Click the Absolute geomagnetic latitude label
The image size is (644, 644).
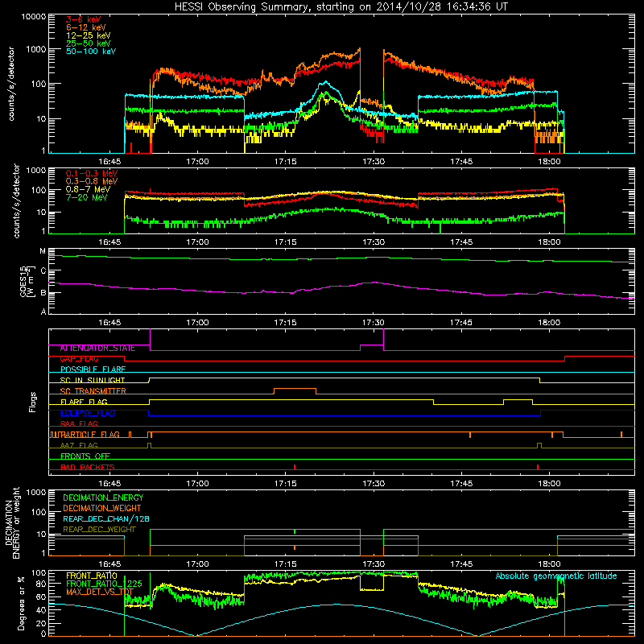tap(556, 576)
